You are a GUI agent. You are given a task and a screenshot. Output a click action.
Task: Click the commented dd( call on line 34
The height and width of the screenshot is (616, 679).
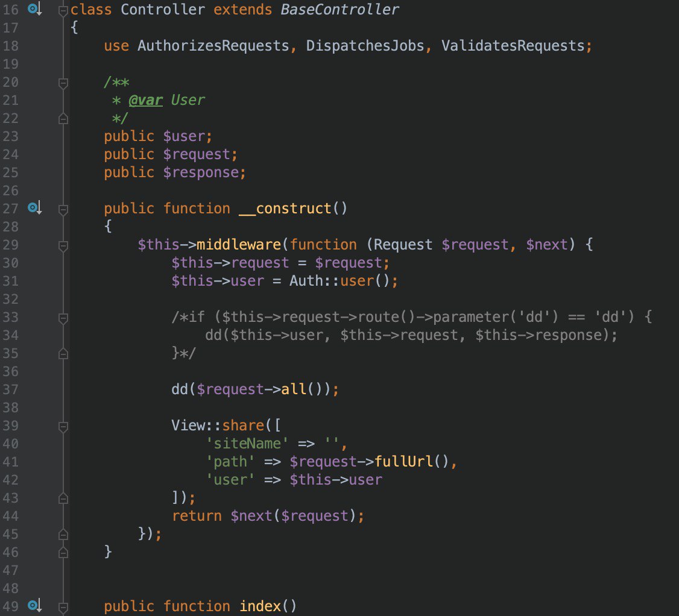[x=217, y=335]
